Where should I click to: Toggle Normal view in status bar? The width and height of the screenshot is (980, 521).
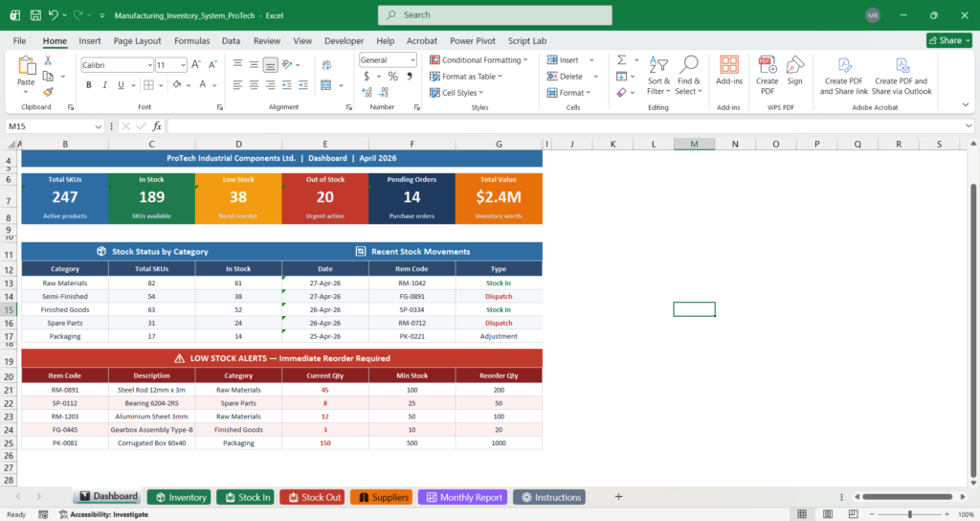click(802, 514)
